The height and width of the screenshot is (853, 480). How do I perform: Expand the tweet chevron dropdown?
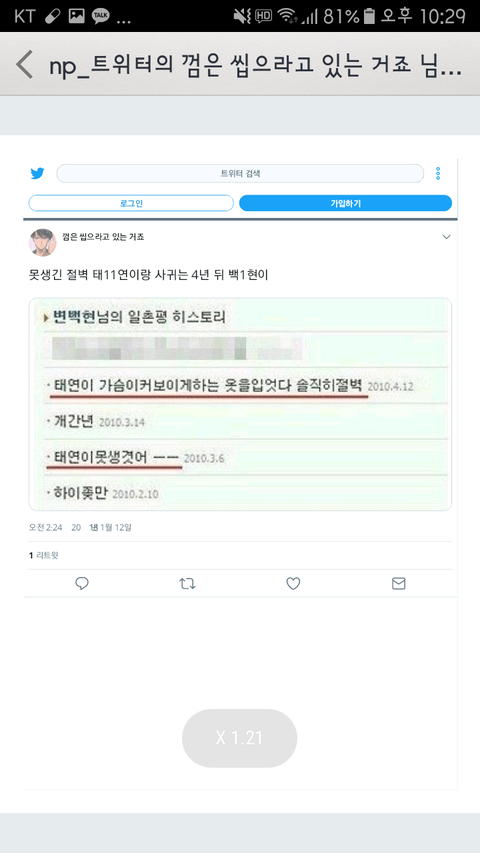tap(446, 237)
